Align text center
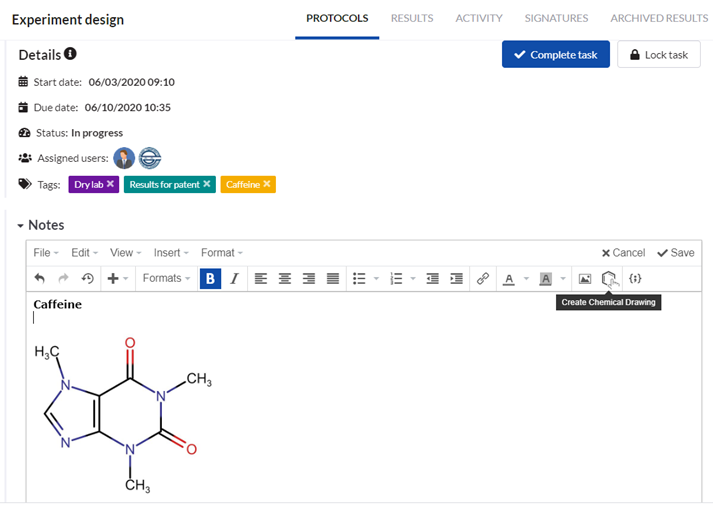 (285, 278)
